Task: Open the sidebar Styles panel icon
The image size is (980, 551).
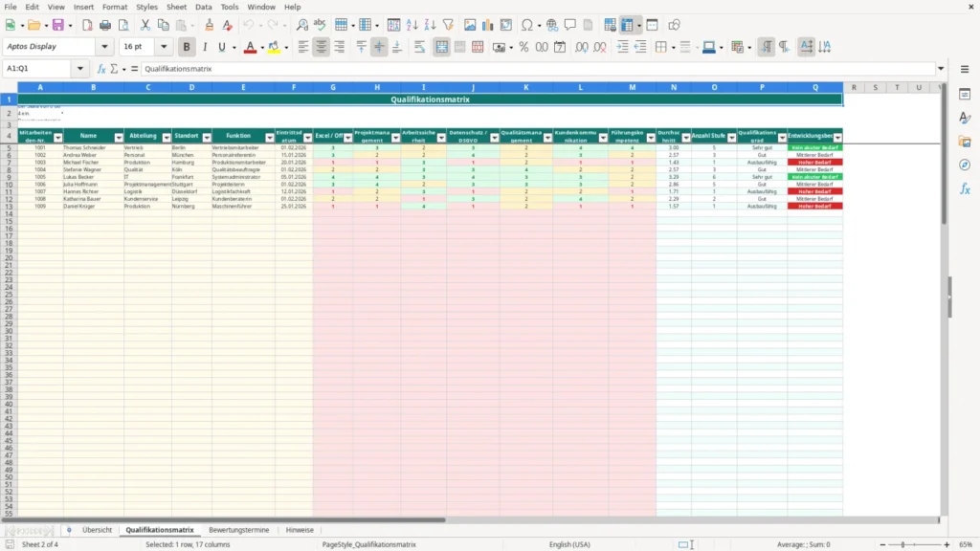Action: (x=965, y=118)
